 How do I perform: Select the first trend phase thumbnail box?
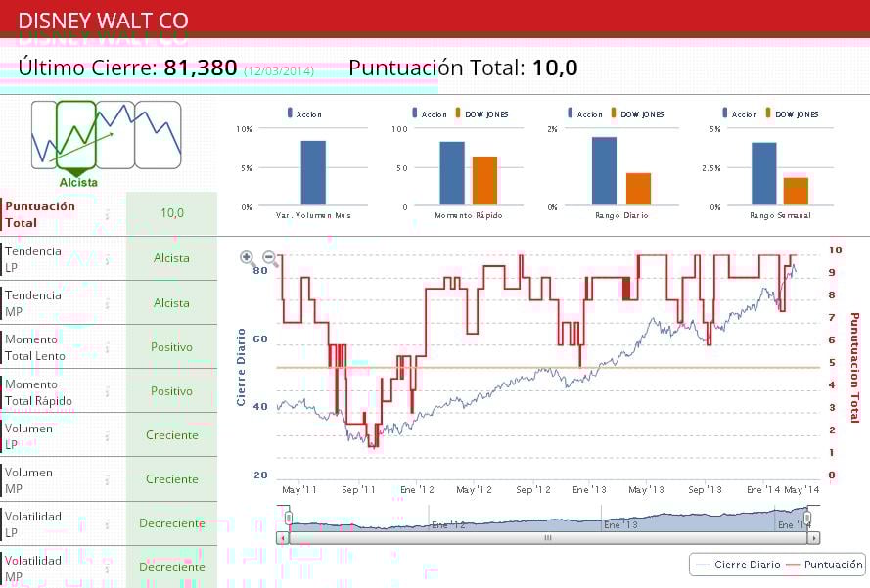[44, 135]
